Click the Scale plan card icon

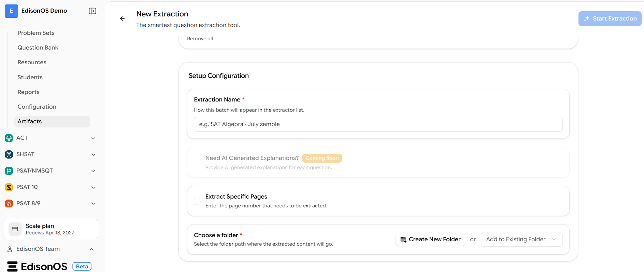(15, 229)
